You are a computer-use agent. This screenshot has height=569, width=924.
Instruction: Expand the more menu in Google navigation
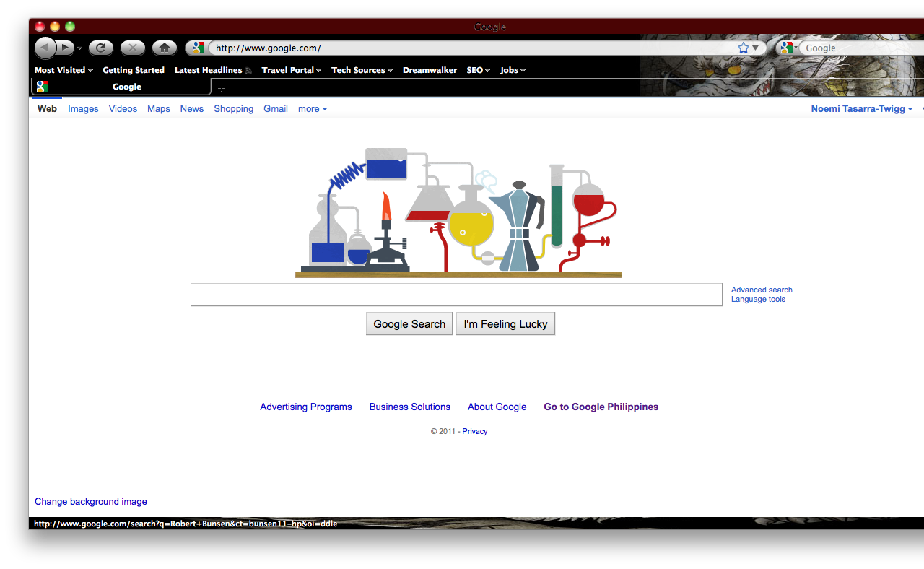[313, 109]
